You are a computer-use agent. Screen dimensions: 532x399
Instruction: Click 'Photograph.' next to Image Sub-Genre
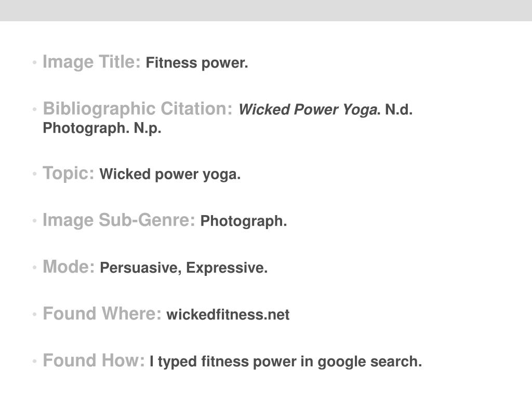[244, 221]
